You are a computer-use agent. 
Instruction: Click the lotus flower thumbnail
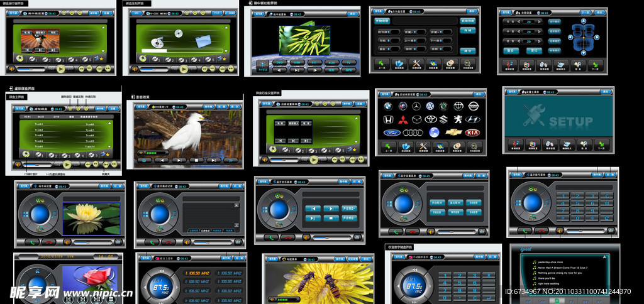pyautogui.click(x=91, y=218)
